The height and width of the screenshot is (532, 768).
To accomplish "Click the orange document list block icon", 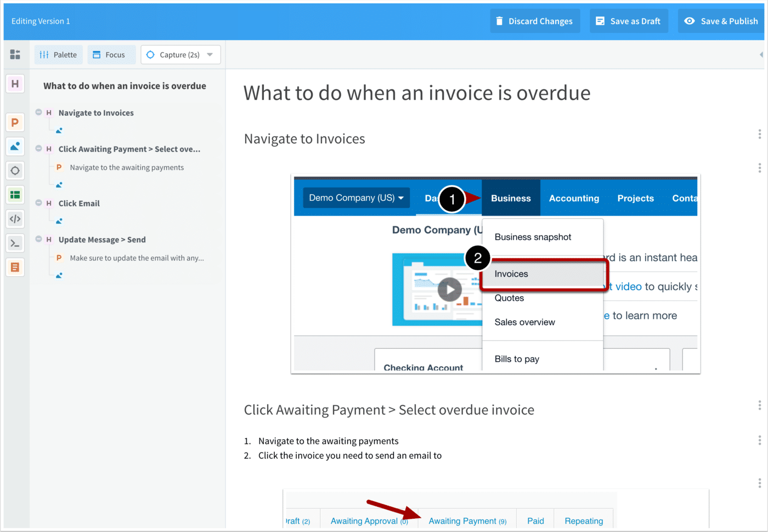I will (15, 267).
